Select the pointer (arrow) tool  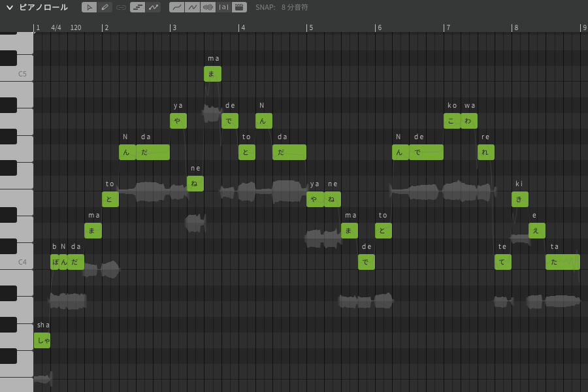90,7
